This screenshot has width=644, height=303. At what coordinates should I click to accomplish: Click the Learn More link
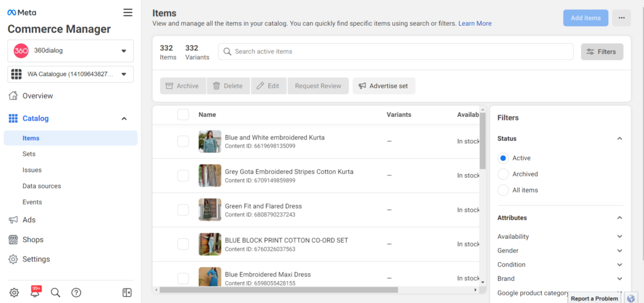point(475,23)
